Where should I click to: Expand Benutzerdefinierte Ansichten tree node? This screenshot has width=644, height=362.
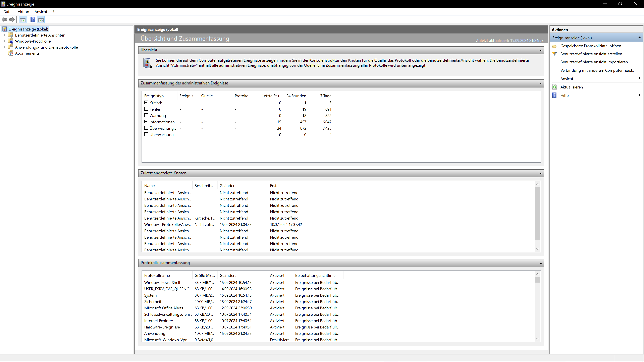click(x=4, y=35)
